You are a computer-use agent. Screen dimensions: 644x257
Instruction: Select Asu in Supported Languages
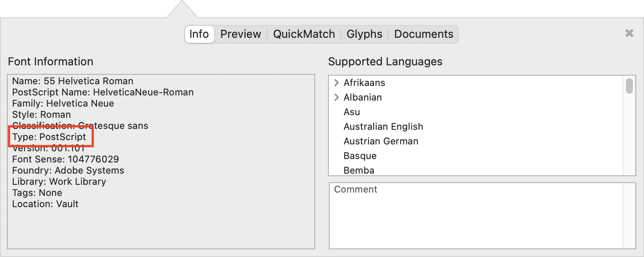[352, 112]
